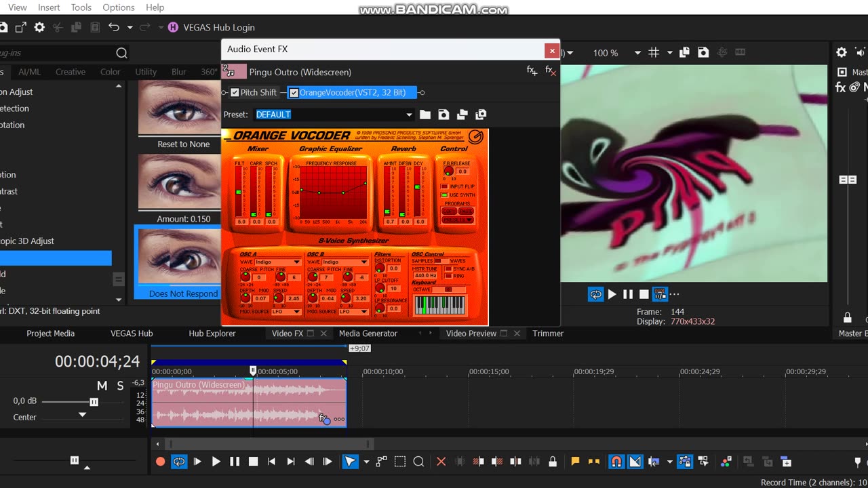Open Preset DEFAULT dropdown arrow
This screenshot has width=868, height=488.
click(409, 115)
